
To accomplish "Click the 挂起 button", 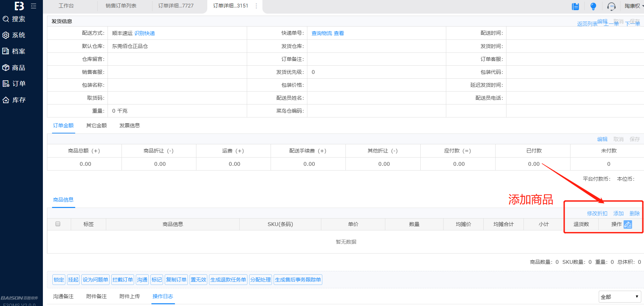I will [x=73, y=280].
